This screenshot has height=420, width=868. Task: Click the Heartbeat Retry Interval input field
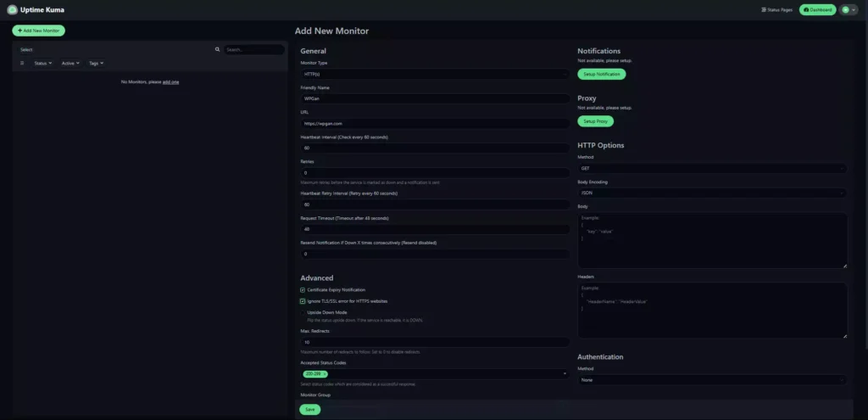pyautogui.click(x=435, y=204)
